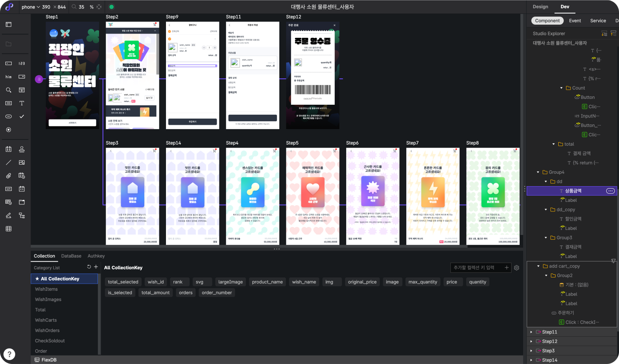Open collection key settings gear

click(516, 268)
